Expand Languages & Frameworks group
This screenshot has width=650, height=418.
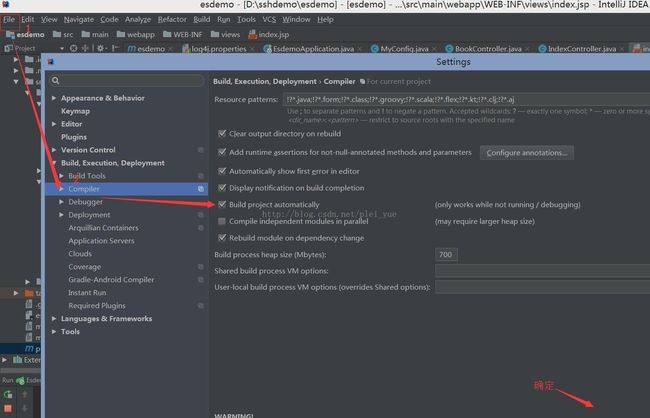tap(54, 318)
